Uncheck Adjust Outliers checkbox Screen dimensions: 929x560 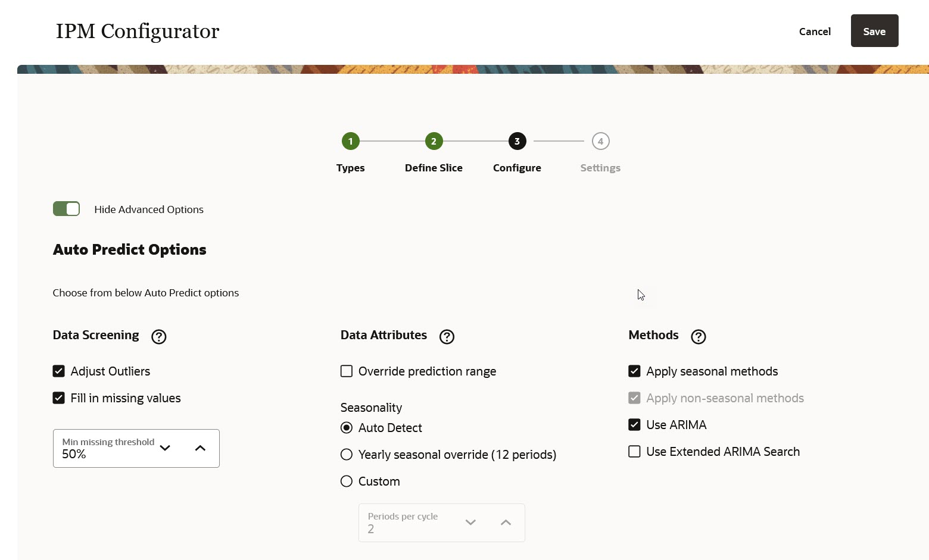58,371
